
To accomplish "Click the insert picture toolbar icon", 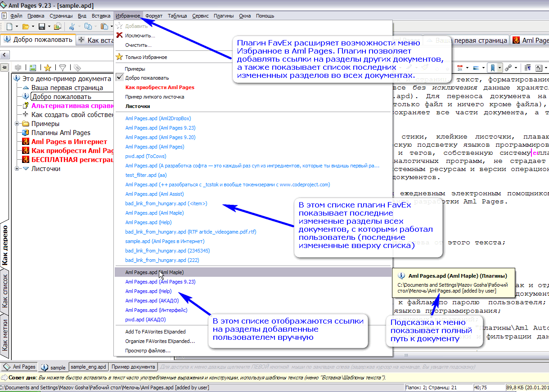I will (x=476, y=68).
